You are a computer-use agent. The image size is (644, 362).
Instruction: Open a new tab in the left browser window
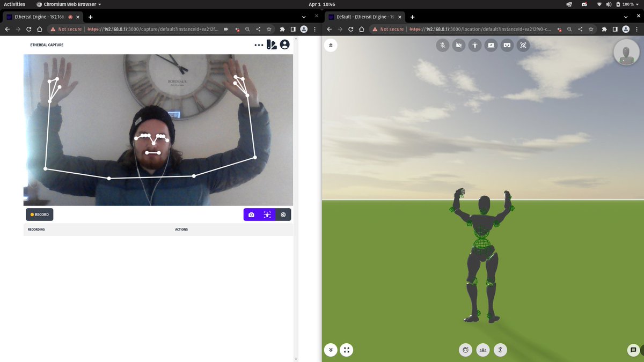pos(90,17)
